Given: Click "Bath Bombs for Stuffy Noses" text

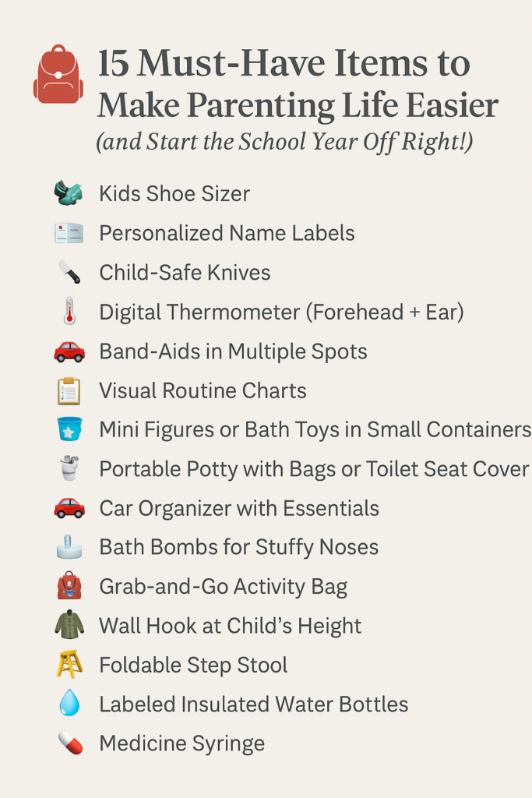Looking at the screenshot, I should 238,547.
